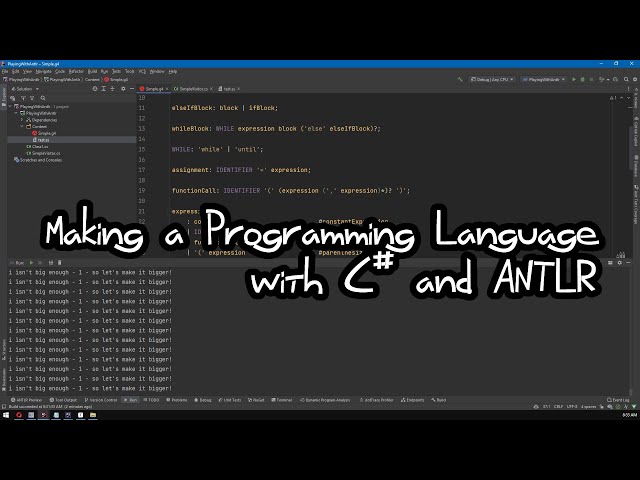Screen dimensions: 640x480
Task: Open the Windows Start menu
Action: point(6,415)
